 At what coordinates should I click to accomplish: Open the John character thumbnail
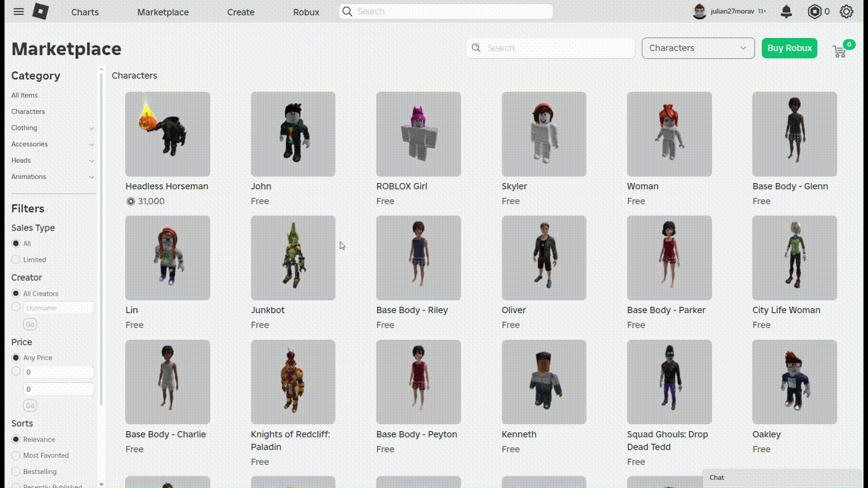click(293, 134)
